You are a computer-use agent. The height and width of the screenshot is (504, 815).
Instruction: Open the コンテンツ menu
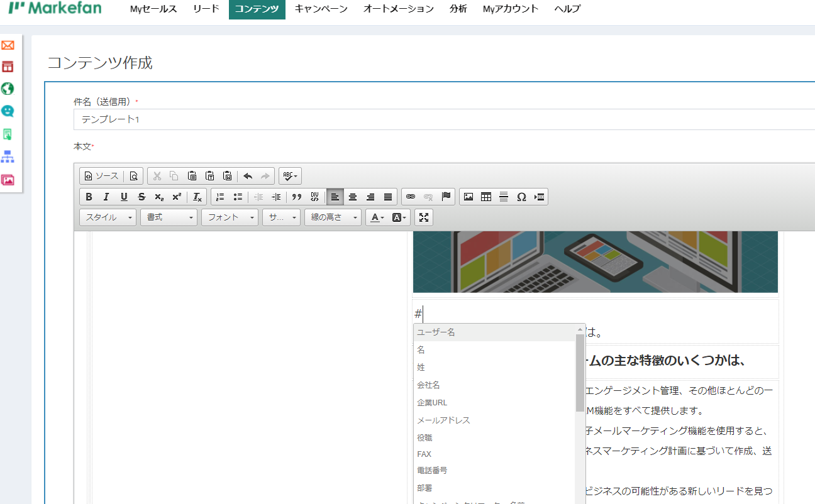click(257, 9)
